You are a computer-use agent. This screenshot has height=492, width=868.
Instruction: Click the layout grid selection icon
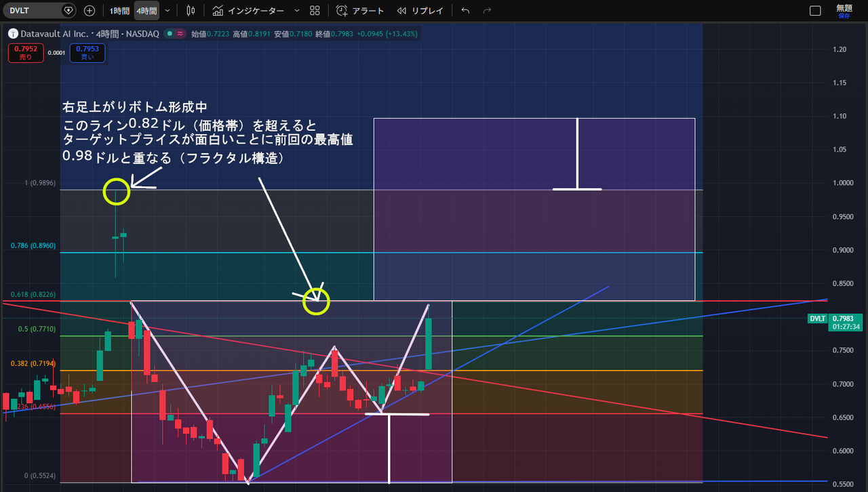click(x=314, y=10)
